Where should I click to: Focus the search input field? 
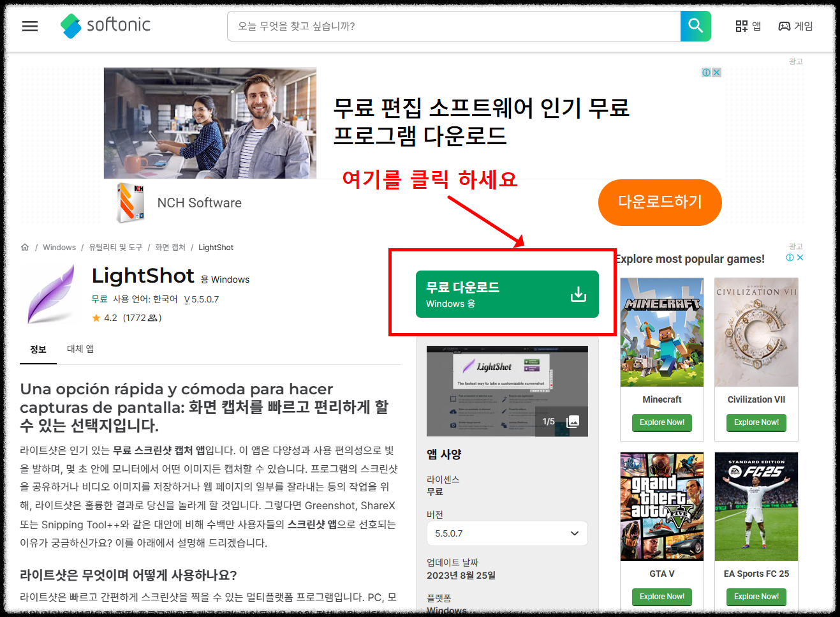click(453, 26)
